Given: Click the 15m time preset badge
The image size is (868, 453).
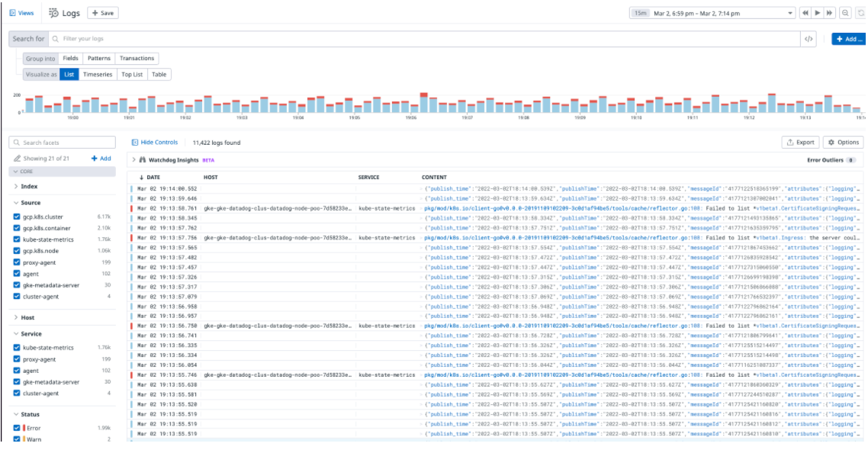Looking at the screenshot, I should coord(641,13).
